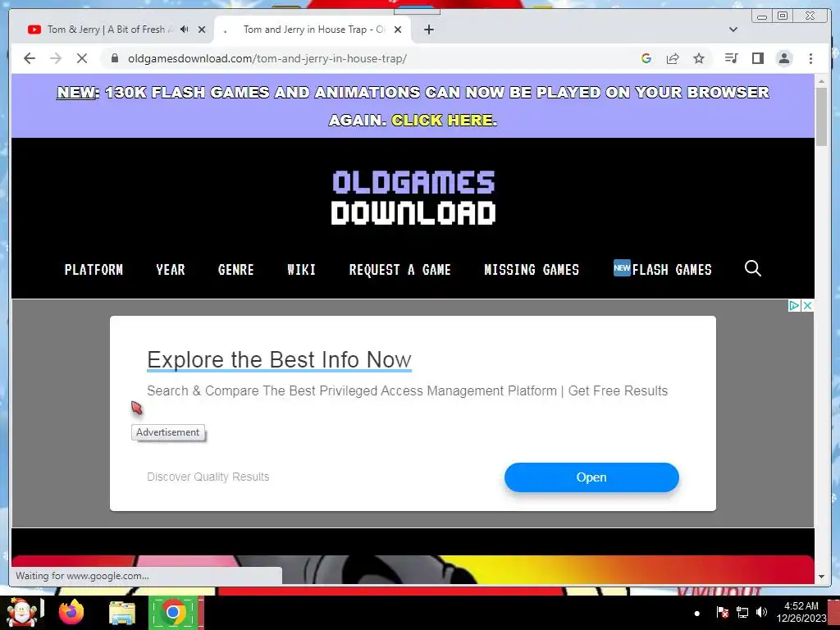Close the Tom & Jerry YouTube tab
This screenshot has height=630, width=840.
coord(202,30)
